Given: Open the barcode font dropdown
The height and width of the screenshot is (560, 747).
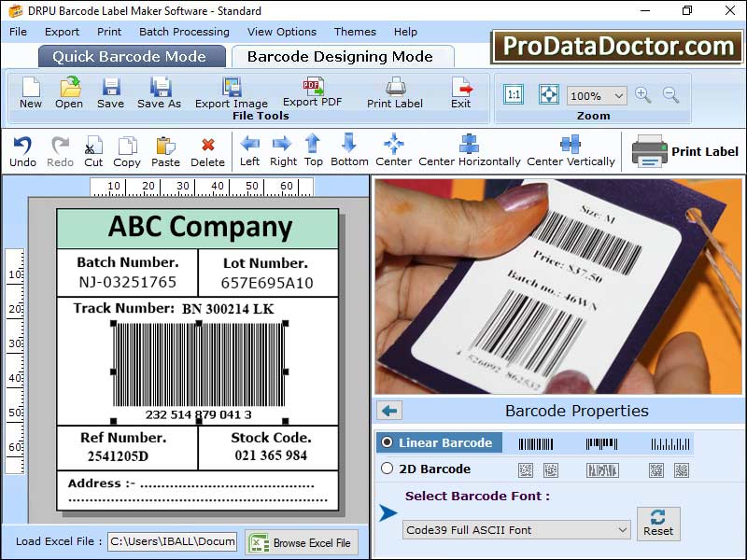Looking at the screenshot, I should 515,529.
